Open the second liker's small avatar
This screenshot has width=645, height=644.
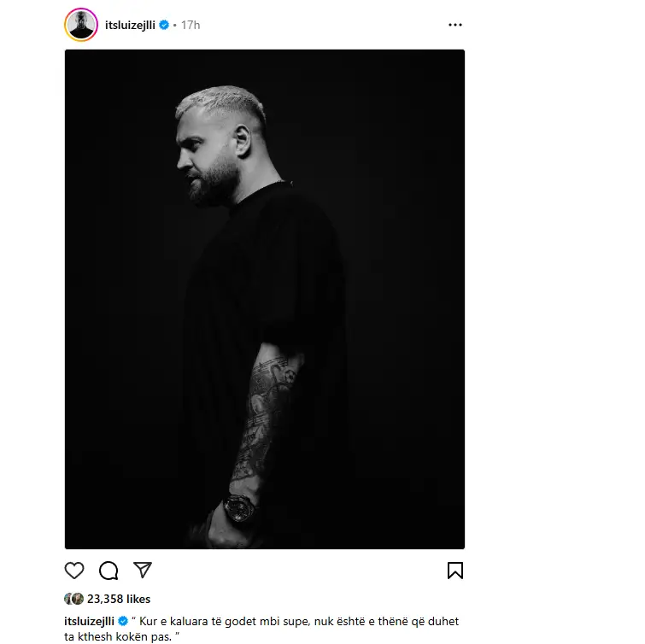click(78, 599)
